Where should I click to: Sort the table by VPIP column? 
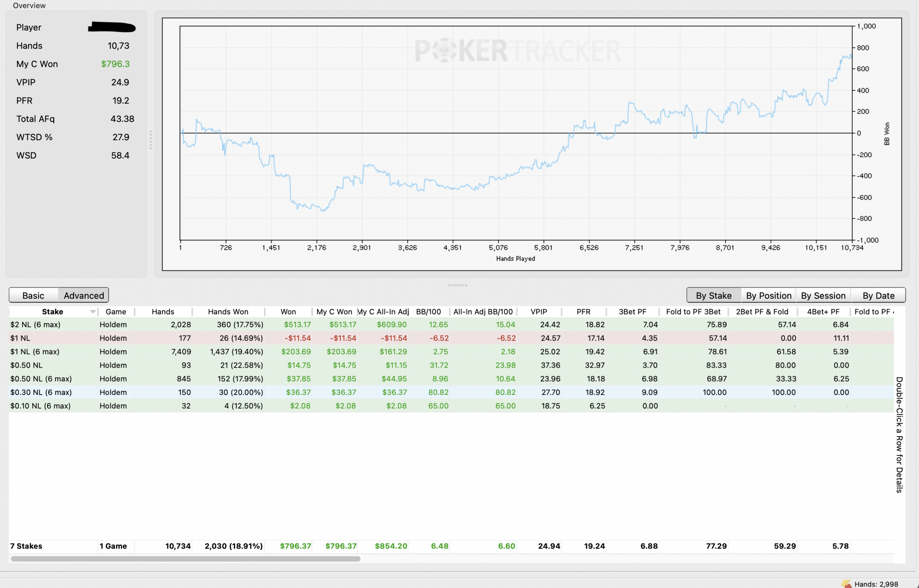tap(538, 312)
